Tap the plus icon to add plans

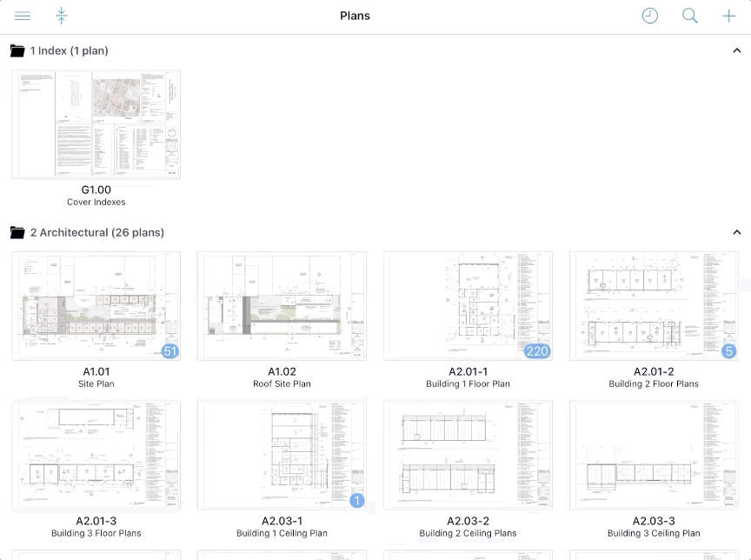728,16
